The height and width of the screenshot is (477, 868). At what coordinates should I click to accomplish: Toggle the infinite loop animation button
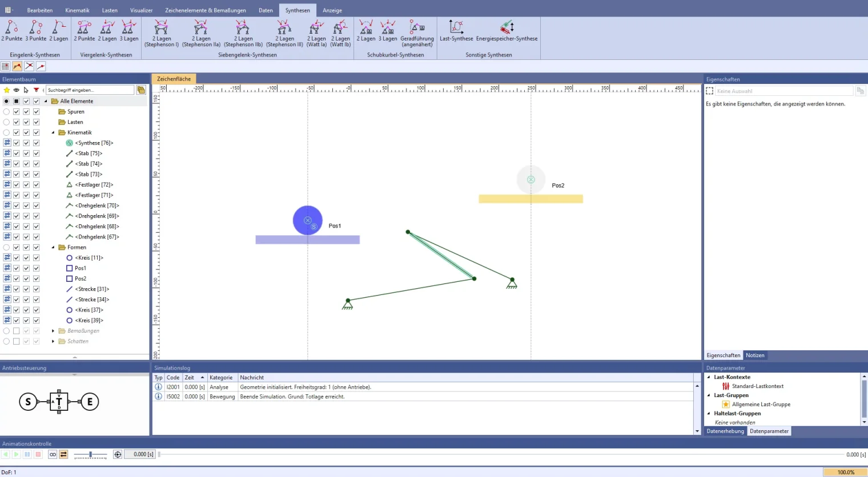point(53,454)
